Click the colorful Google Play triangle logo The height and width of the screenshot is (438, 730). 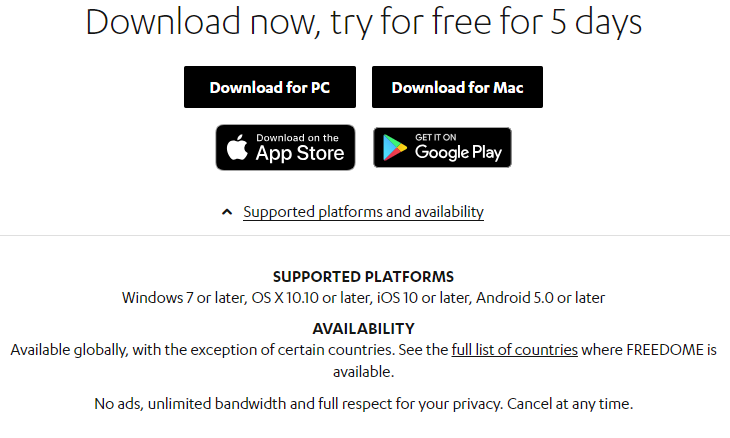click(394, 147)
